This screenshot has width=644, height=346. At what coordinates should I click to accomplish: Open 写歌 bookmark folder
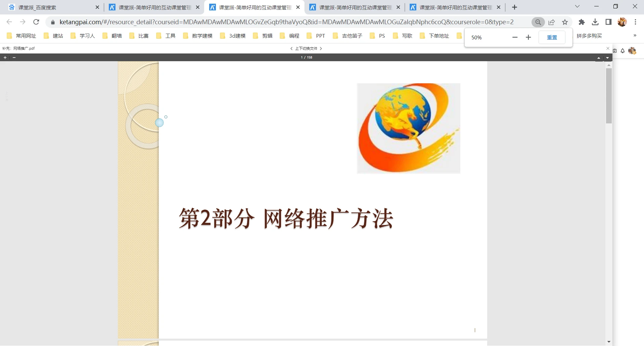point(403,36)
